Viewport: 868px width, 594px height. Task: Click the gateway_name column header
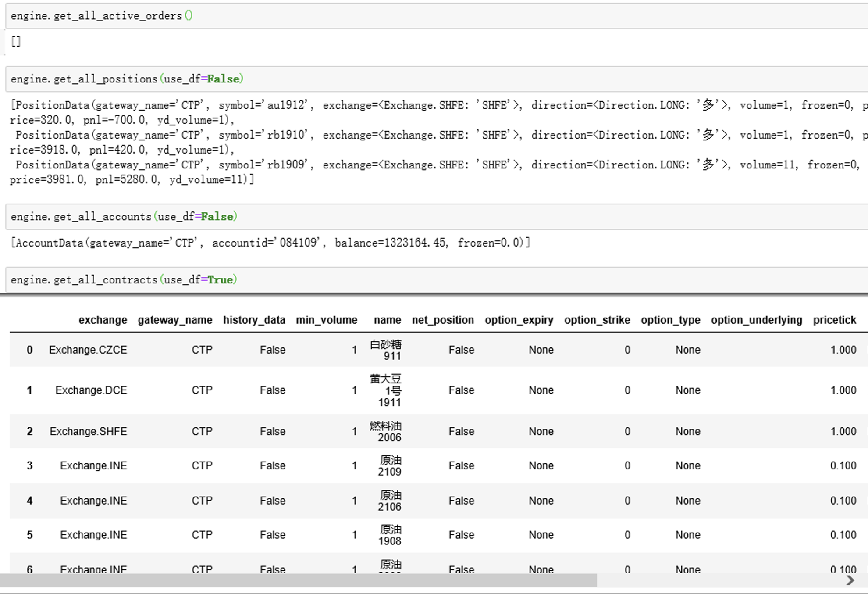click(175, 320)
